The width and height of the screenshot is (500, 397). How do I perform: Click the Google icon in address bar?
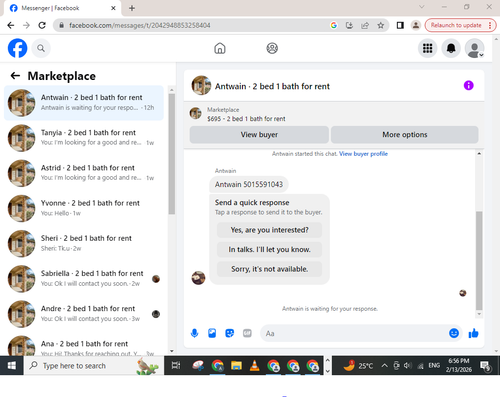(x=334, y=25)
